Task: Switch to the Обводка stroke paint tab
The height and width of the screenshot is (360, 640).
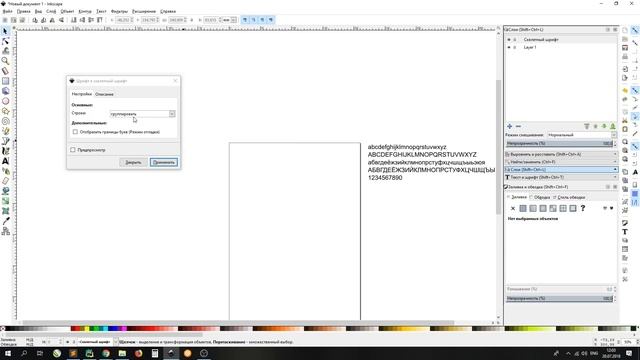Action: (540, 197)
